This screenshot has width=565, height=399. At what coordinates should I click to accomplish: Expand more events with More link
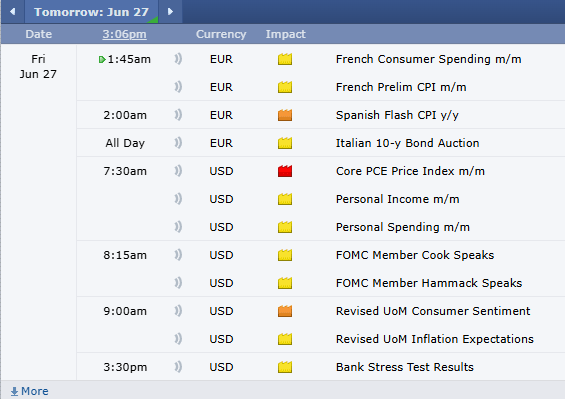pyautogui.click(x=30, y=391)
